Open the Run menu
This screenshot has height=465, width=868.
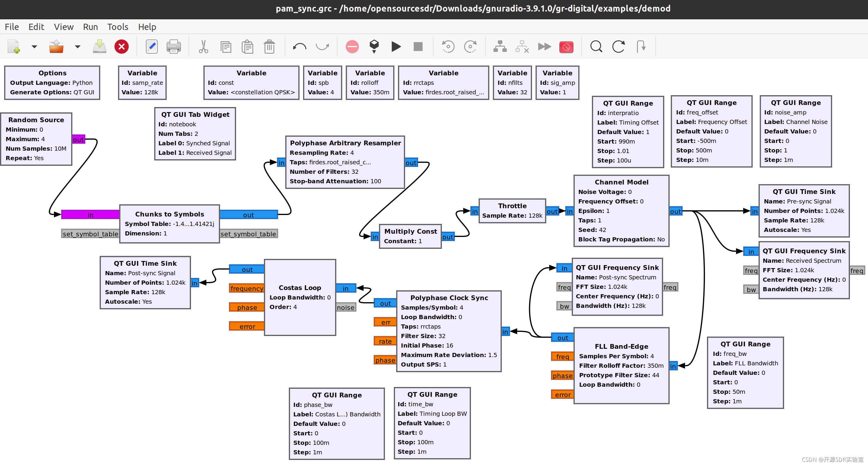[90, 27]
